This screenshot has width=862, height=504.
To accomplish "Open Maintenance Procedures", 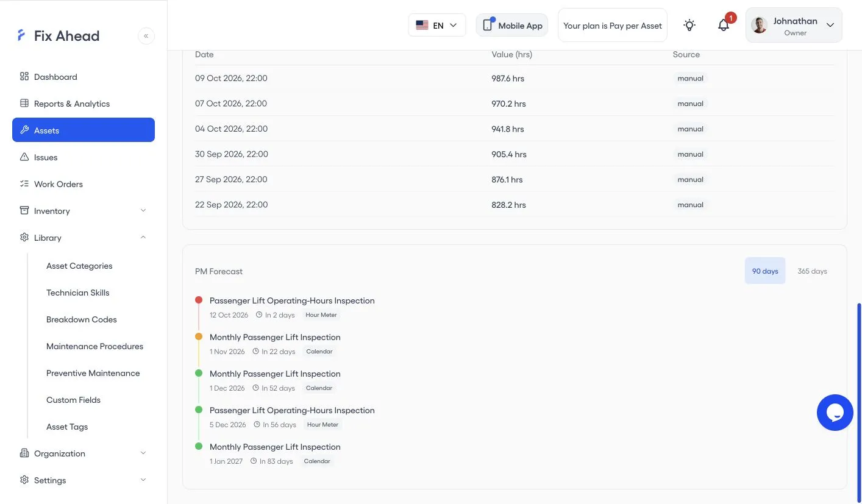I will tap(94, 346).
